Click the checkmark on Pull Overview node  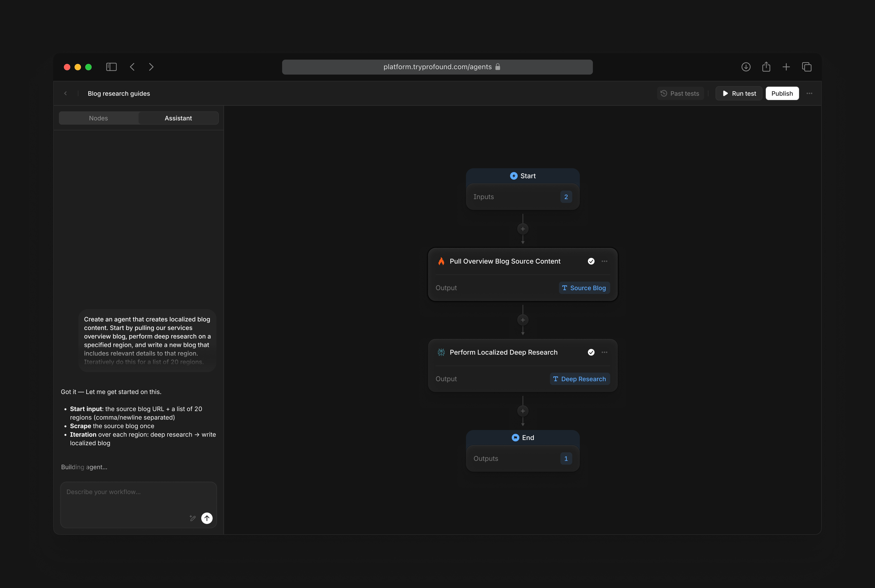tap(591, 261)
